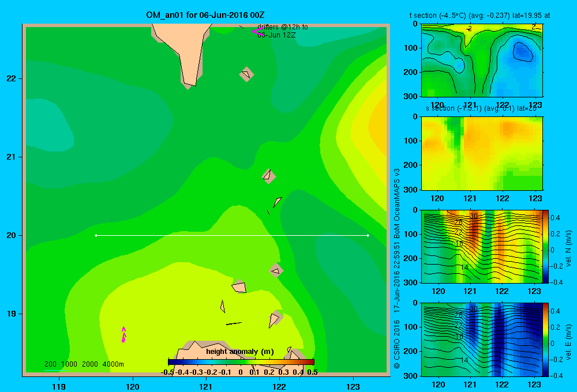Click the '0.5' tick at the height anomaly bar's right end
577x392 pixels.
312,372
